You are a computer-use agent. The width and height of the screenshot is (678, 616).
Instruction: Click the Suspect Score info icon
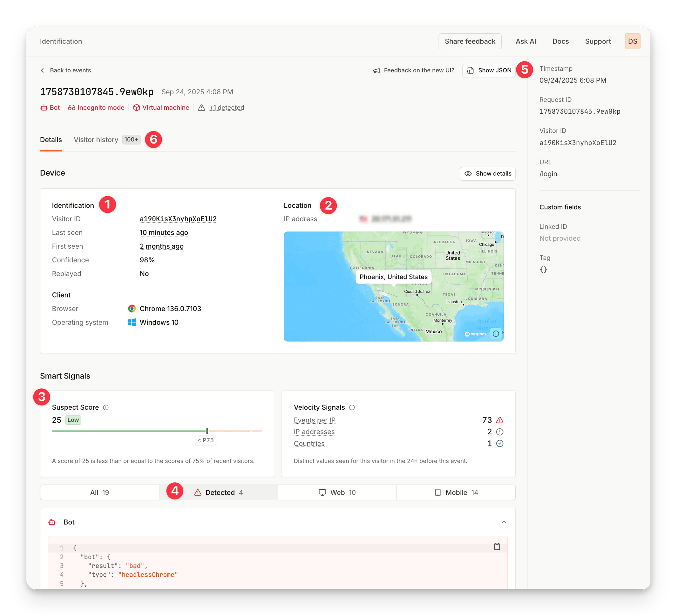[106, 408]
